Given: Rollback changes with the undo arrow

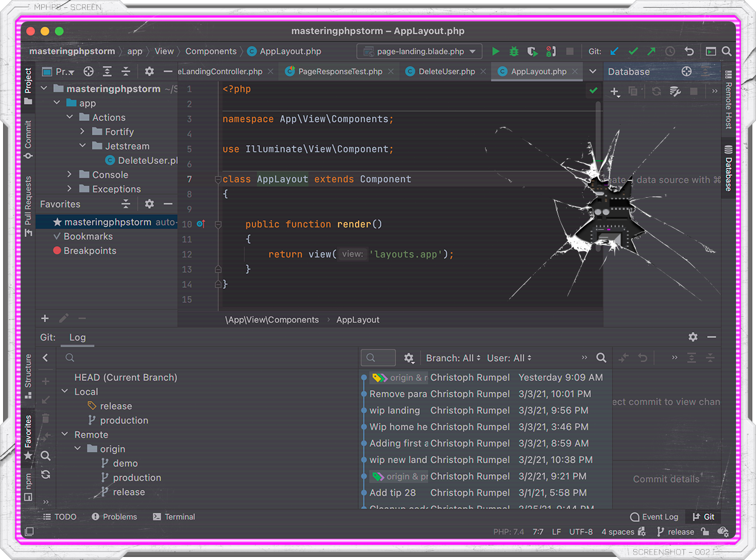Looking at the screenshot, I should click(x=689, y=51).
